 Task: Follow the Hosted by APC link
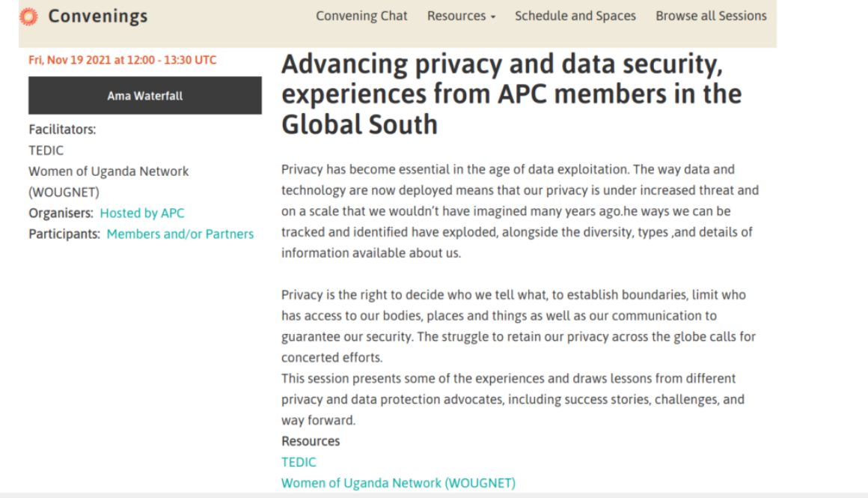click(x=141, y=213)
